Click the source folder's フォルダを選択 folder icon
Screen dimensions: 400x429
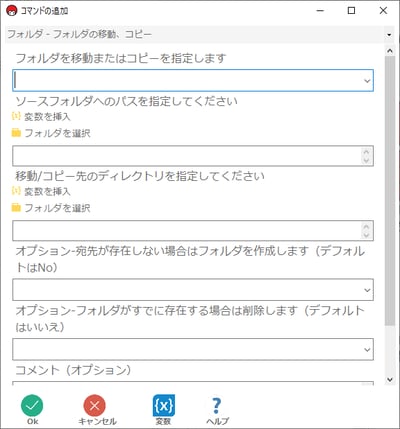[x=16, y=133]
